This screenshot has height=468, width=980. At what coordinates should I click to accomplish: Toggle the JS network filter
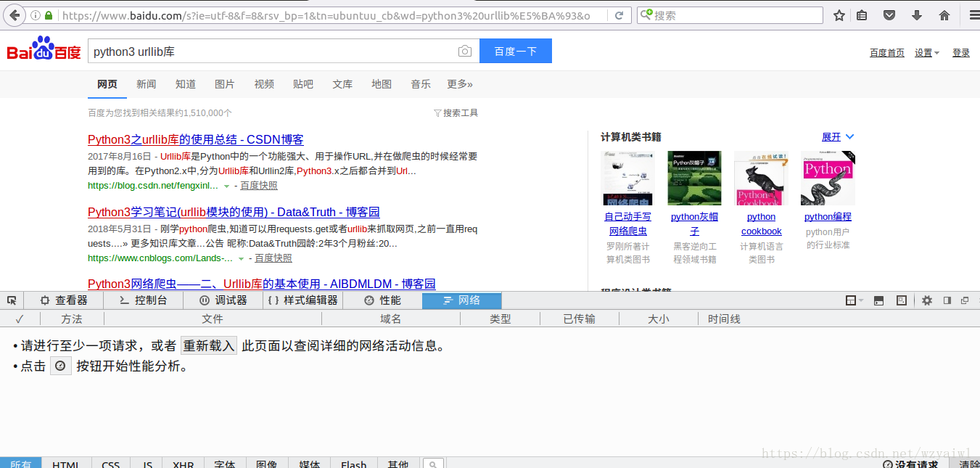[x=147, y=464]
